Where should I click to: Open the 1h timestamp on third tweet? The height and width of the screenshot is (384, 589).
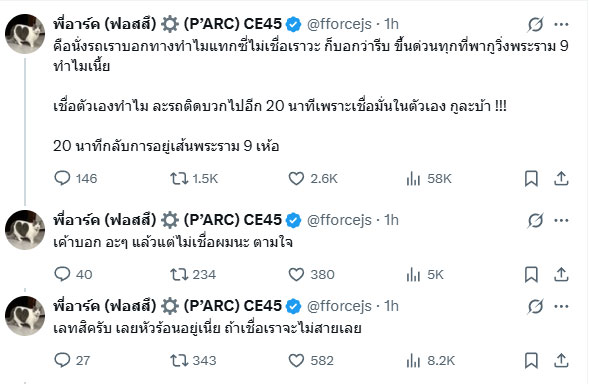(391, 306)
